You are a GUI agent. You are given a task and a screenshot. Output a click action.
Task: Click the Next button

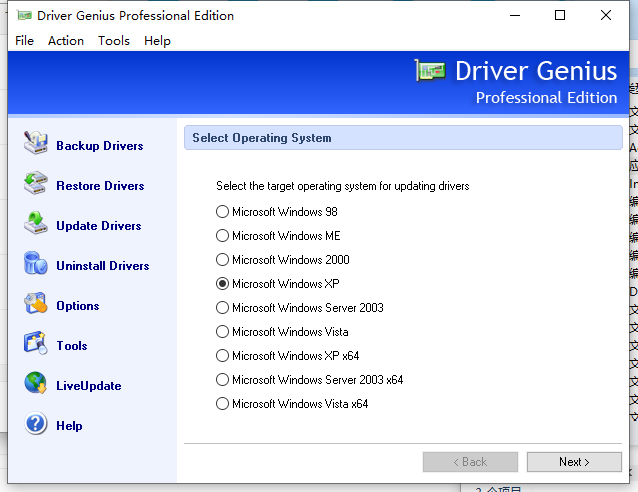tap(574, 462)
